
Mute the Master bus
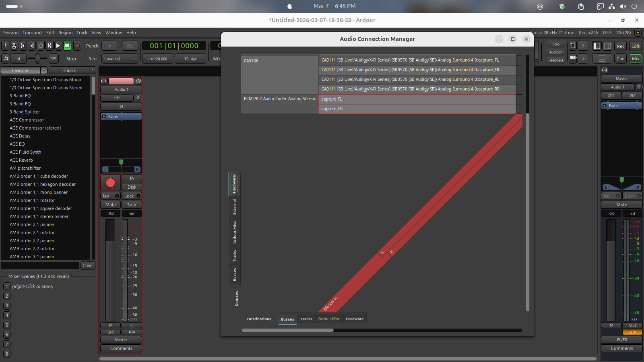(621, 205)
